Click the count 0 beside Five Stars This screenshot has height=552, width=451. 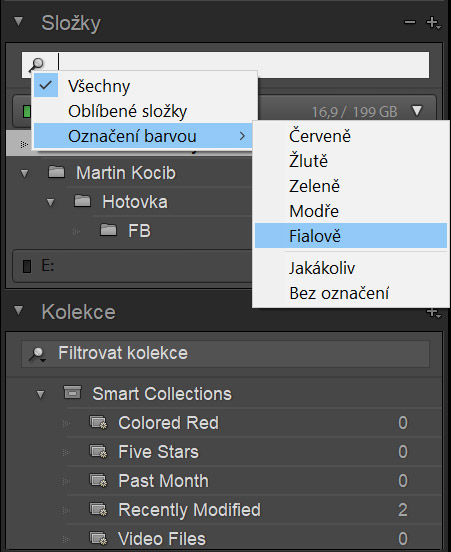pyautogui.click(x=403, y=452)
